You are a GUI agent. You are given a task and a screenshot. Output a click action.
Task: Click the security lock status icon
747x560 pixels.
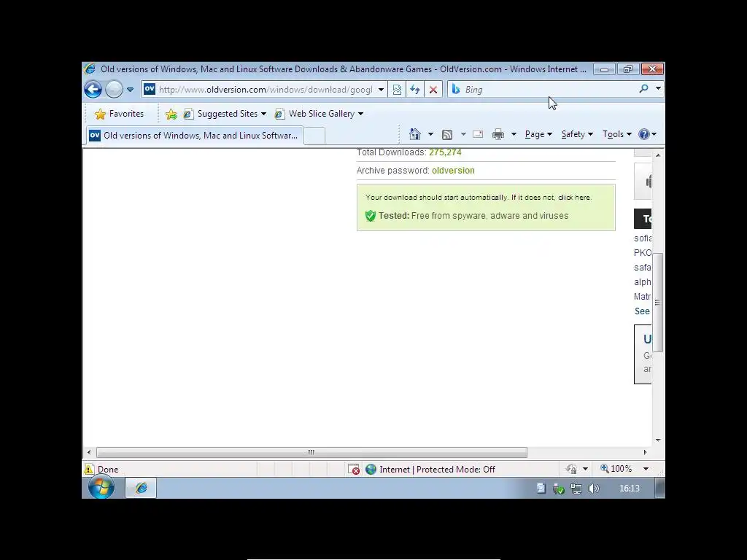click(x=572, y=470)
